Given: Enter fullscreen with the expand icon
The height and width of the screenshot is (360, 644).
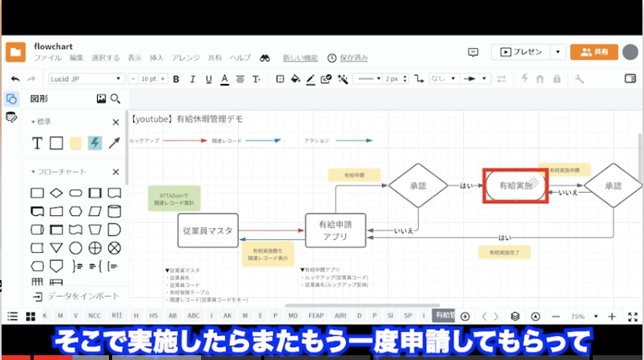Looking at the screenshot, I should tap(632, 316).
